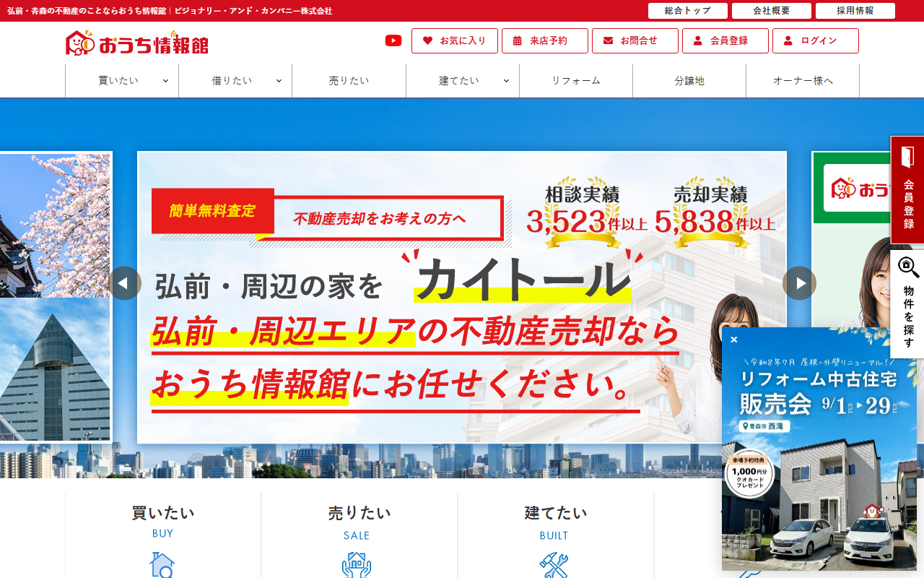
Task: Open 会社概要 link
Action: click(x=772, y=11)
